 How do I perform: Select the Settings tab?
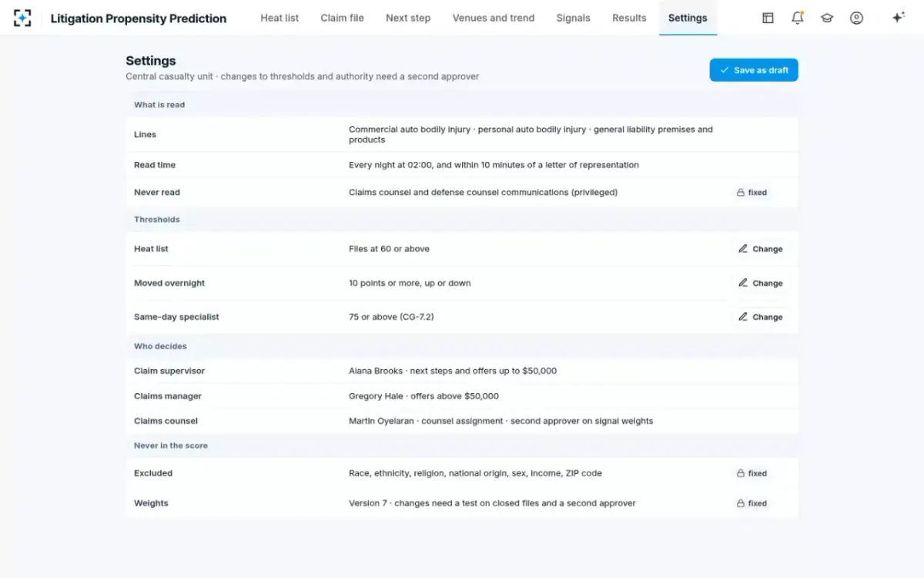(688, 18)
